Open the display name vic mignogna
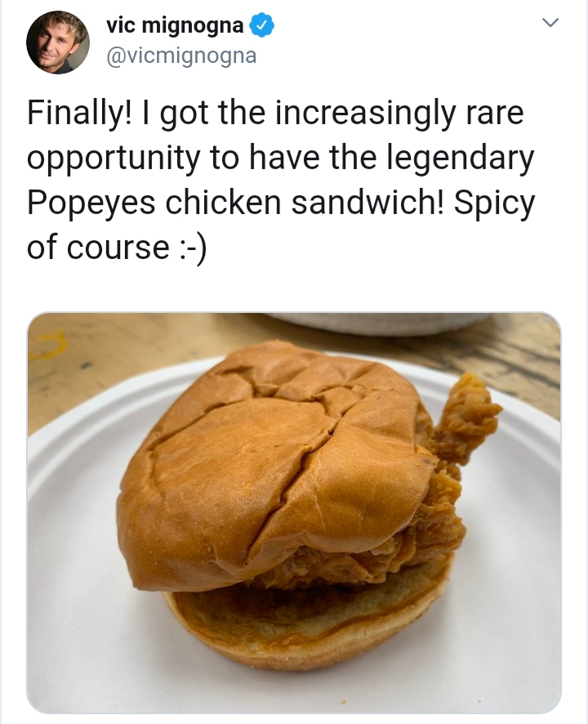 [x=175, y=25]
